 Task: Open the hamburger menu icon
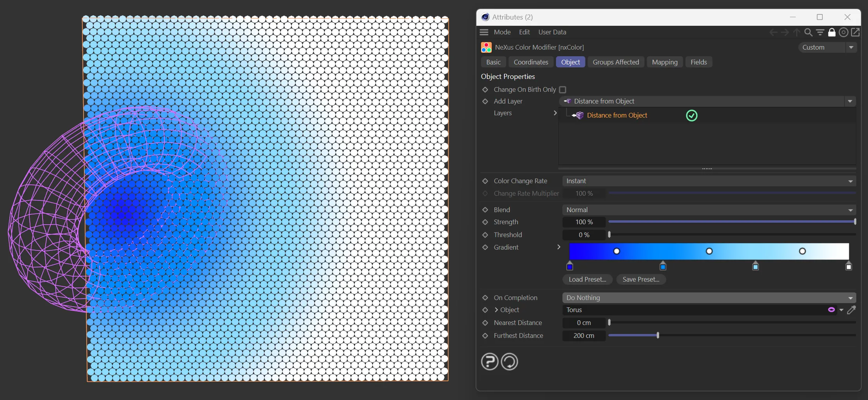pyautogui.click(x=484, y=32)
